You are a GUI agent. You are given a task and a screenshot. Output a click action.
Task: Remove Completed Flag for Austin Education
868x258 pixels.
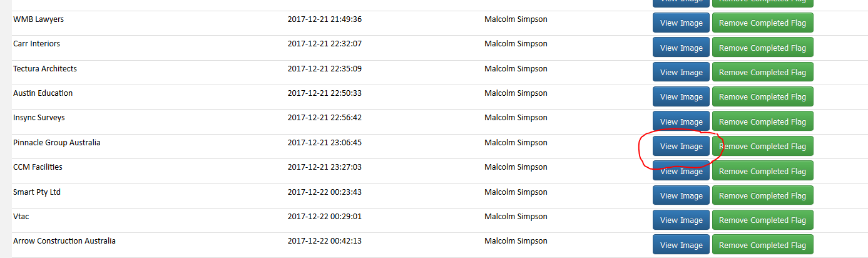point(762,97)
